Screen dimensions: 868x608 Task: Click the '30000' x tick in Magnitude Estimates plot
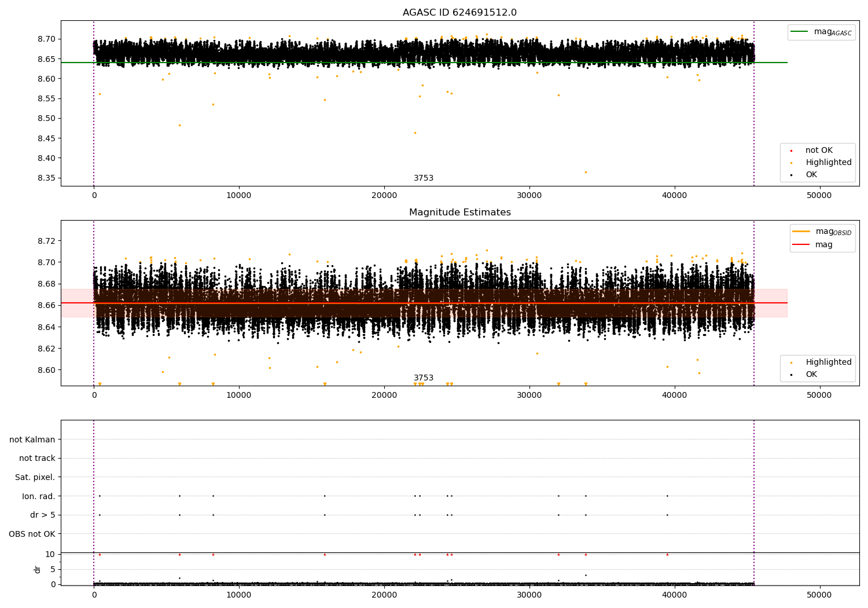[x=529, y=395]
